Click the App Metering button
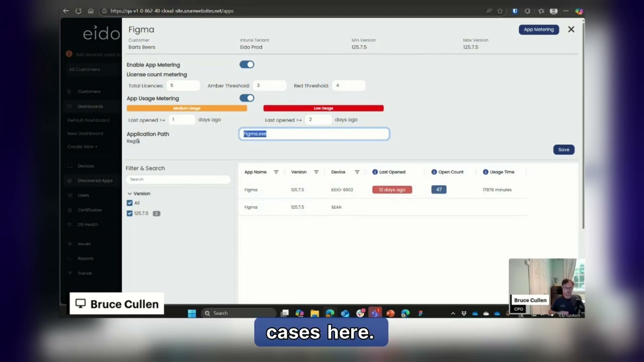Image resolution: width=644 pixels, height=362 pixels. tap(538, 29)
